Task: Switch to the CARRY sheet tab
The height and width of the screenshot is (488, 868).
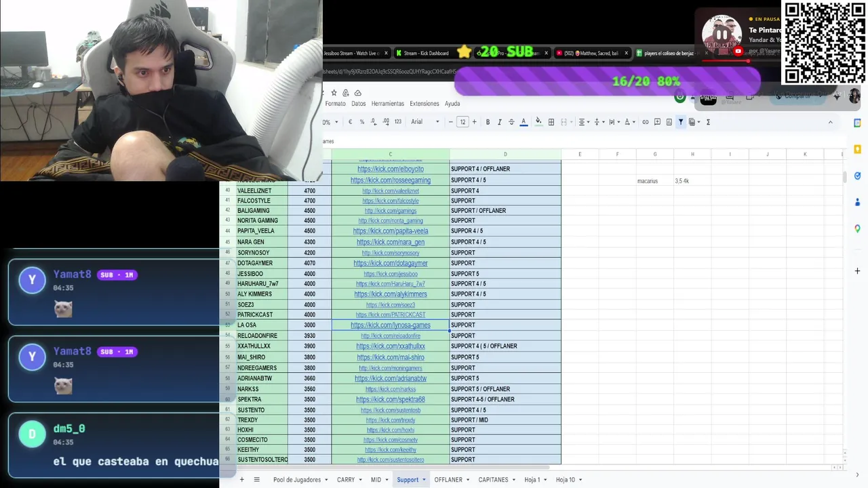Action: pyautogui.click(x=346, y=480)
